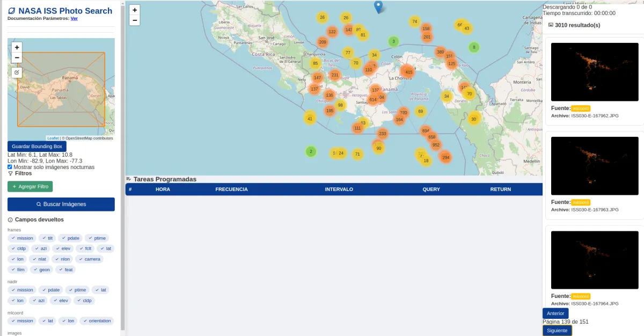Click the edit layers icon on minimap
Image resolution: width=644 pixels, height=336 pixels.
click(17, 72)
